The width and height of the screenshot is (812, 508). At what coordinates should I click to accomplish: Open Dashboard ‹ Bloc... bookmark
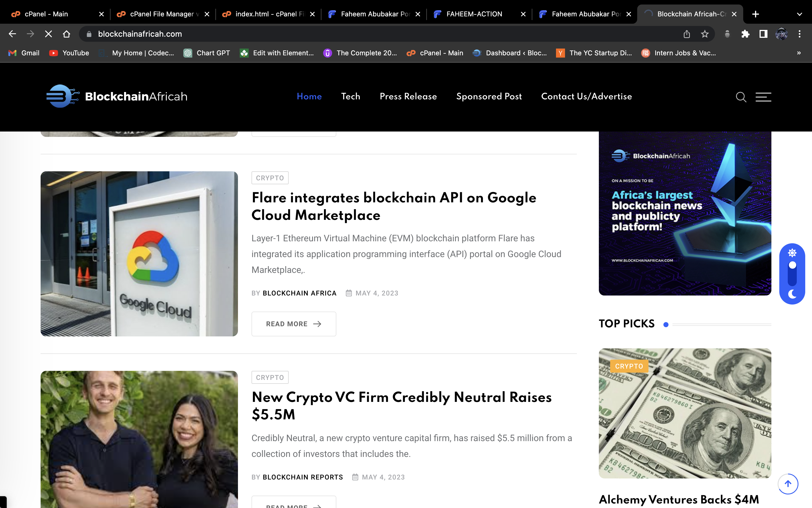click(510, 53)
